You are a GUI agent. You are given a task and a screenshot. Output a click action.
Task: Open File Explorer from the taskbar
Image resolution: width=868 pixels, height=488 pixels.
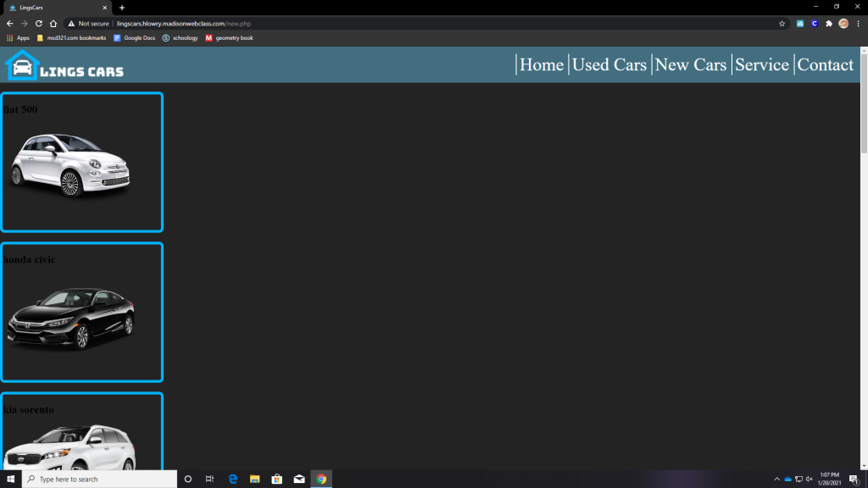254,480
